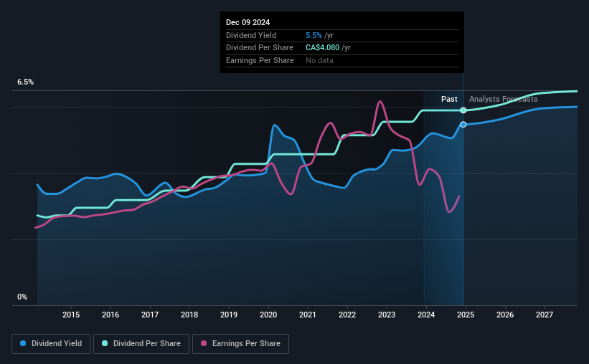589x364 pixels.
Task: Click the tooltip Earnings Per Share row label
Action: (x=260, y=60)
